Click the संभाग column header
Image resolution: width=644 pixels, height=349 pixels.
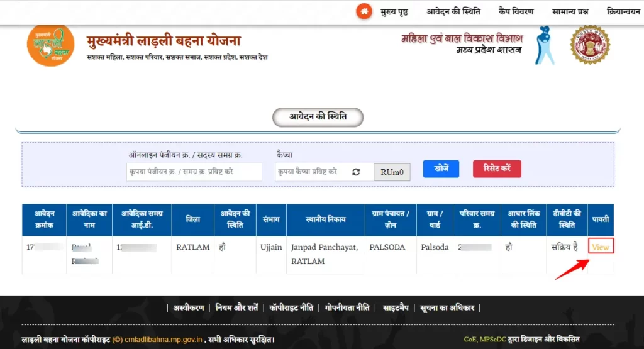[271, 219]
